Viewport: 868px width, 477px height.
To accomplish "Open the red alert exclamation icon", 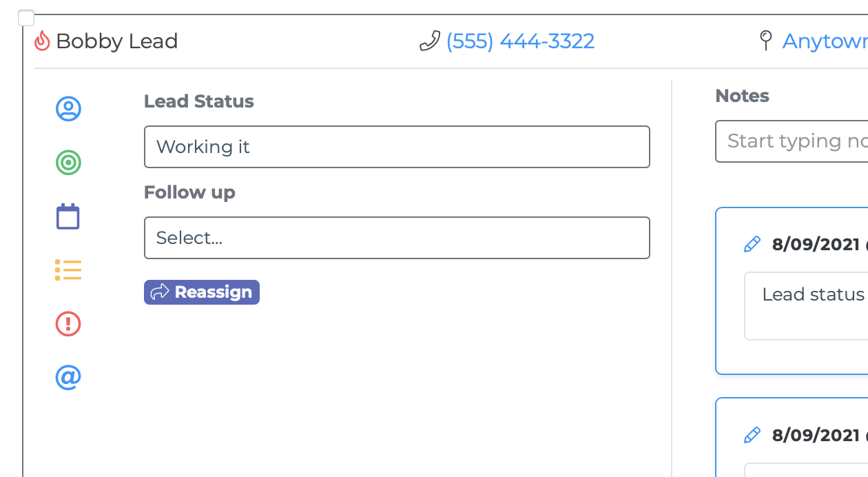I will pos(68,323).
